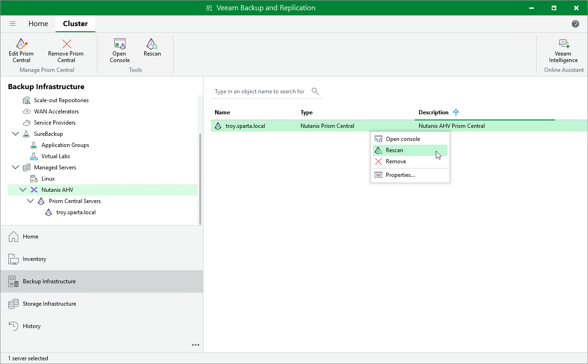This screenshot has width=588, height=364.
Task: Click the object name search field
Action: tap(260, 91)
